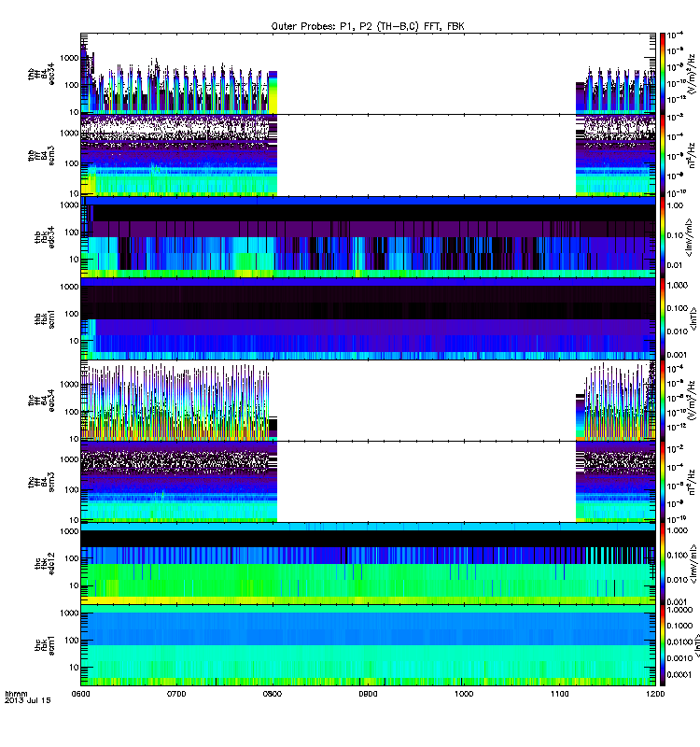Click the color bar beside thc eac34 panel
Screen dimensions: 700x747
tap(663, 401)
